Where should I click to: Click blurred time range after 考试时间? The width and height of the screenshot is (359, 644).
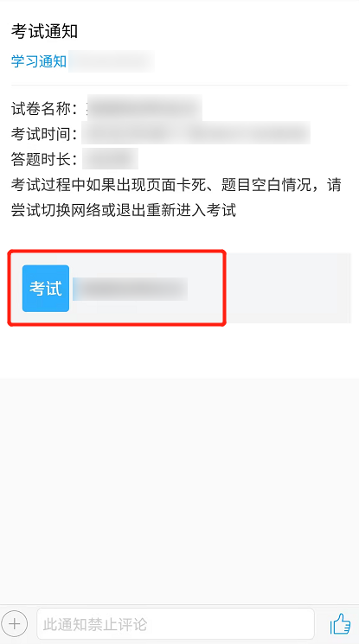click(196, 133)
